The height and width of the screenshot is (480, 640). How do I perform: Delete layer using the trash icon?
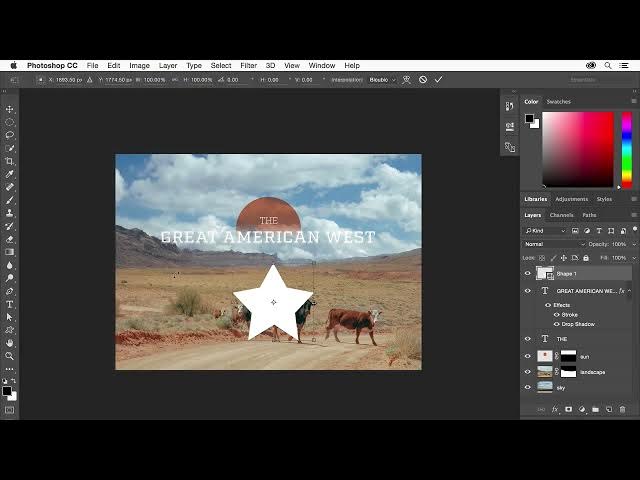tap(622, 409)
